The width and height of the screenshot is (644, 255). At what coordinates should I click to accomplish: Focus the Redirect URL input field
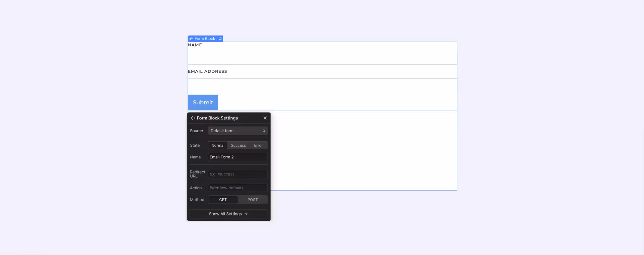(238, 174)
